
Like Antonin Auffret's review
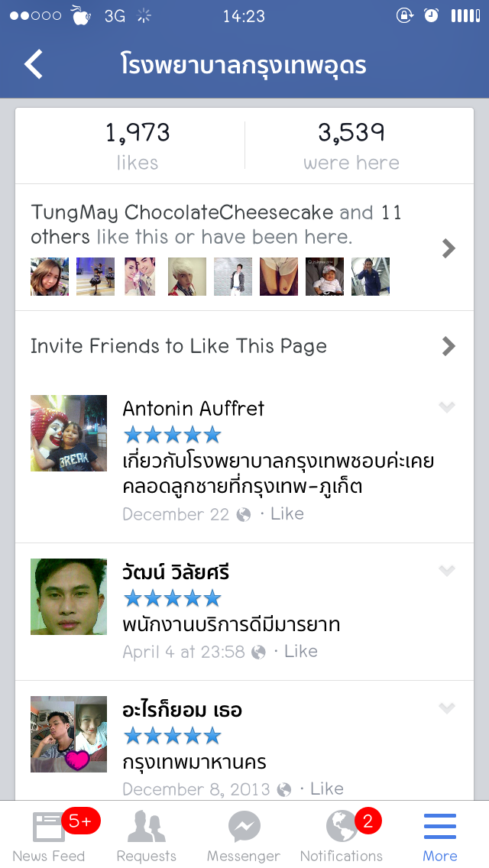(x=287, y=514)
